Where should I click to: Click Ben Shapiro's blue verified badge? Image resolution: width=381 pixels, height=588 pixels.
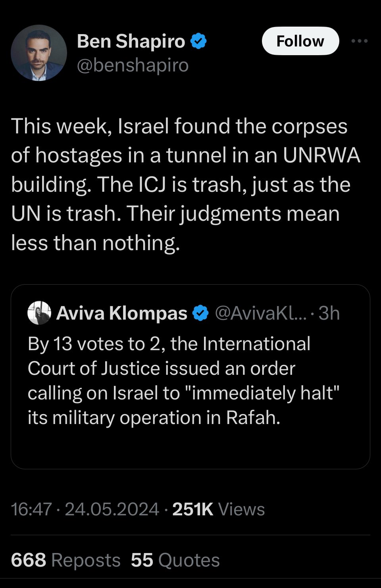click(199, 41)
